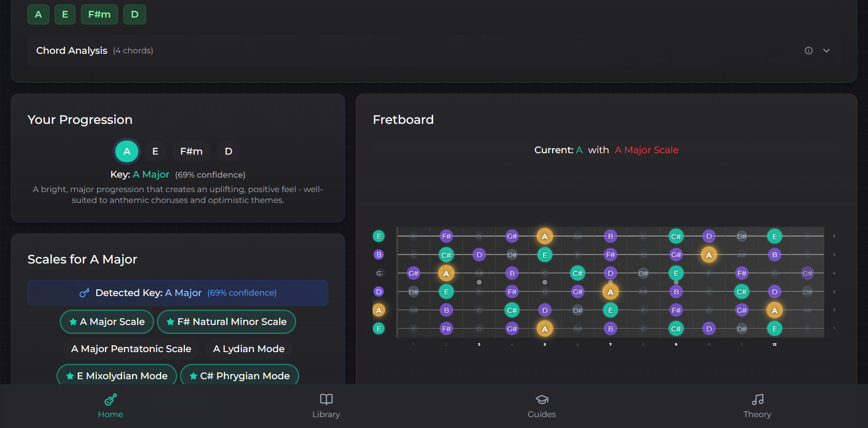Image resolution: width=868 pixels, height=428 pixels.
Task: Click the yellow A note marker at fret 5
Action: (x=545, y=236)
